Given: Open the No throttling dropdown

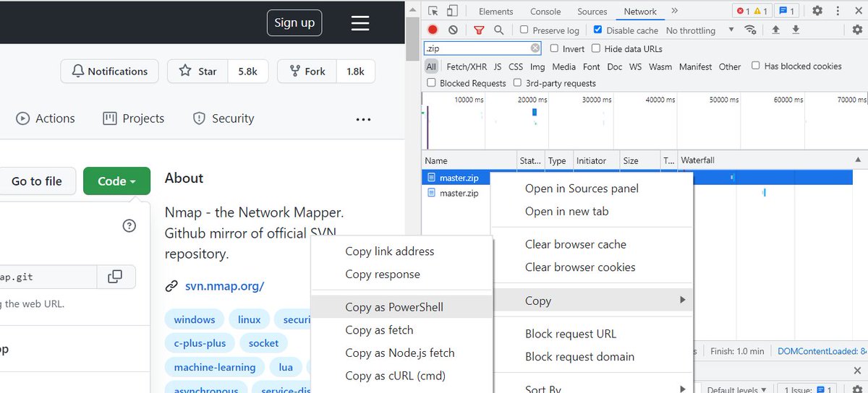Looking at the screenshot, I should pyautogui.click(x=699, y=30).
